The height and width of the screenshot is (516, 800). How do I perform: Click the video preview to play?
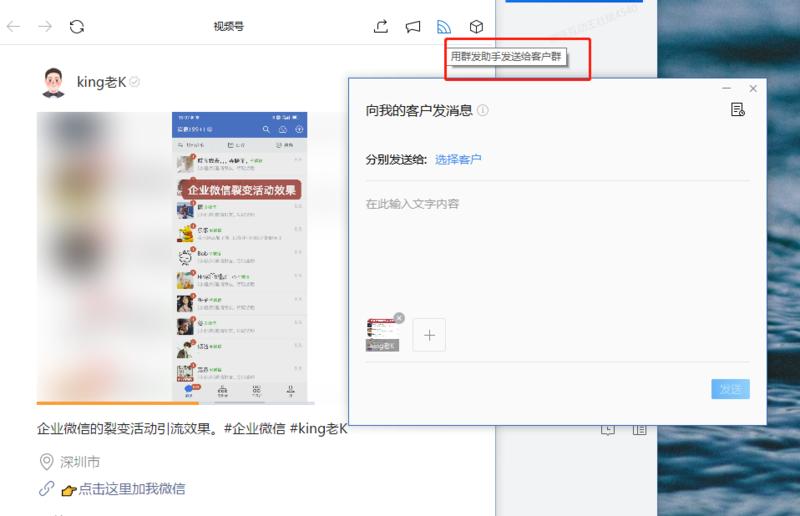tap(176, 256)
